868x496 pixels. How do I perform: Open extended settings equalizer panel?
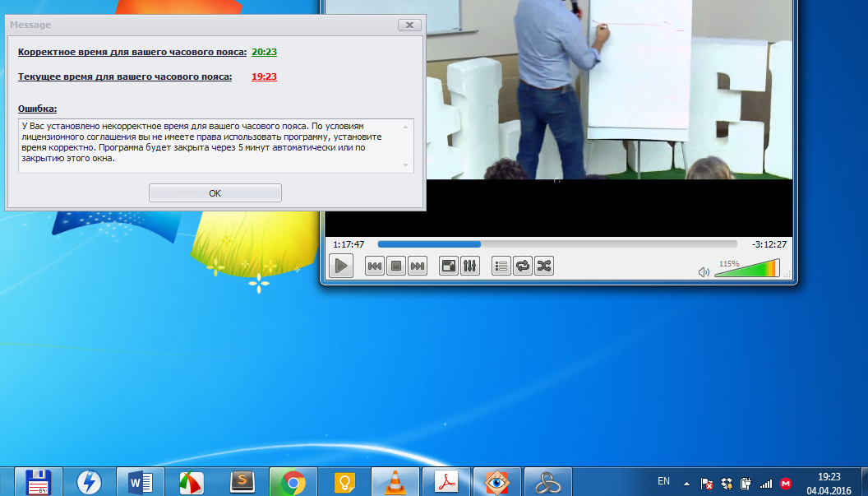(x=469, y=266)
